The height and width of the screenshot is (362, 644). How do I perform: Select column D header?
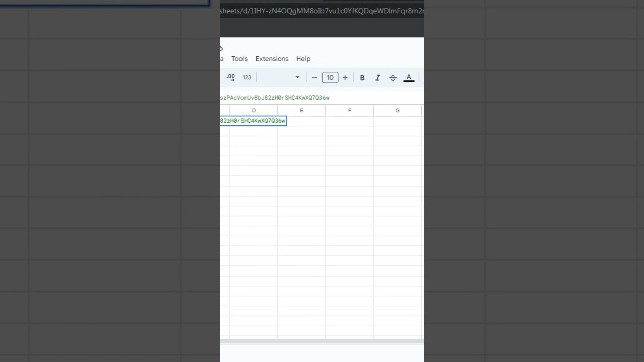[x=254, y=110]
